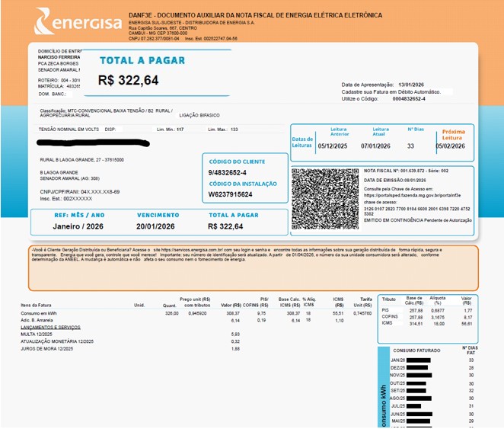Select current reading date 07/01/2026

pyautogui.click(x=375, y=146)
